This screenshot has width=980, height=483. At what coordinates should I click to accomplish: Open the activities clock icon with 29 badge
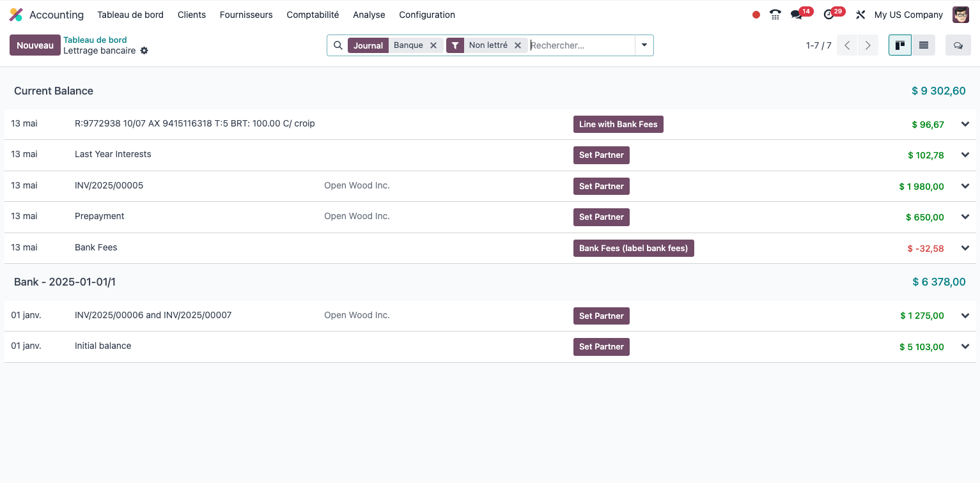point(829,15)
